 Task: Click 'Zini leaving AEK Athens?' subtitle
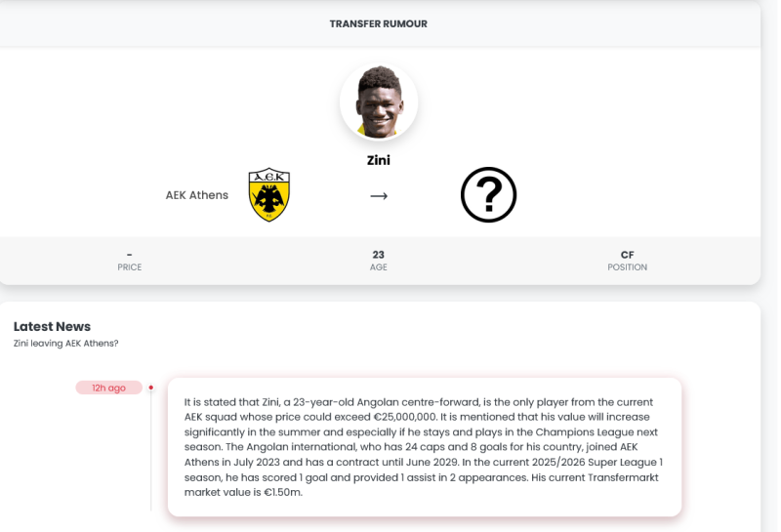click(65, 343)
